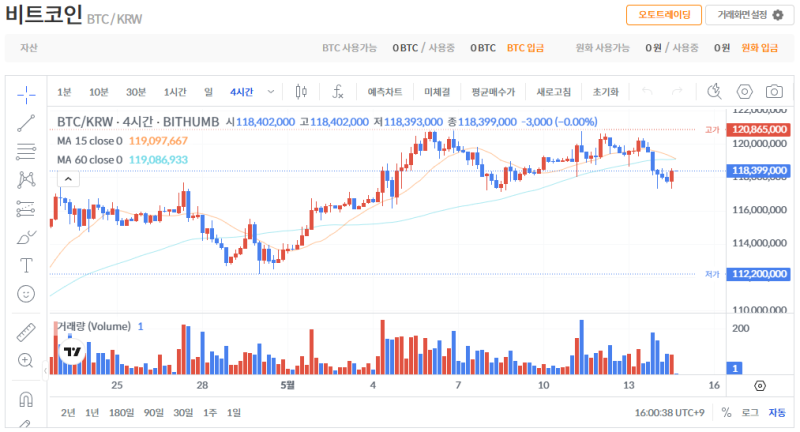Click 새로고침 to refresh chart

[x=554, y=92]
